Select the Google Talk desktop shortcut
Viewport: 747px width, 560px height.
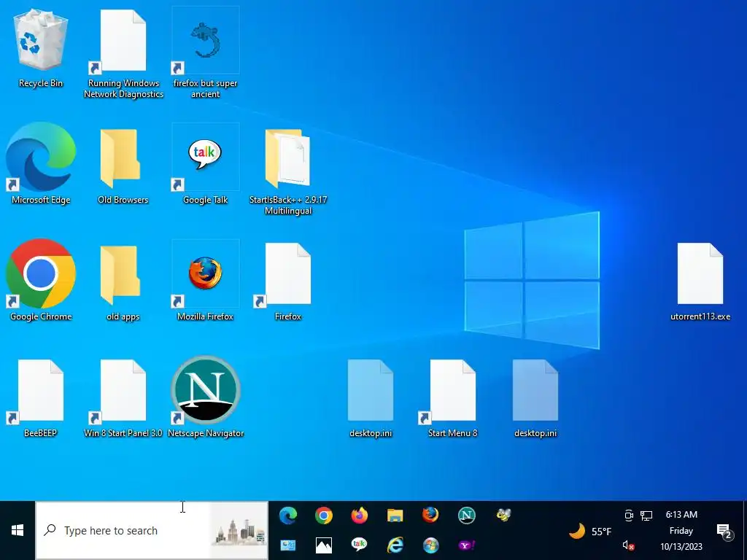point(205,164)
